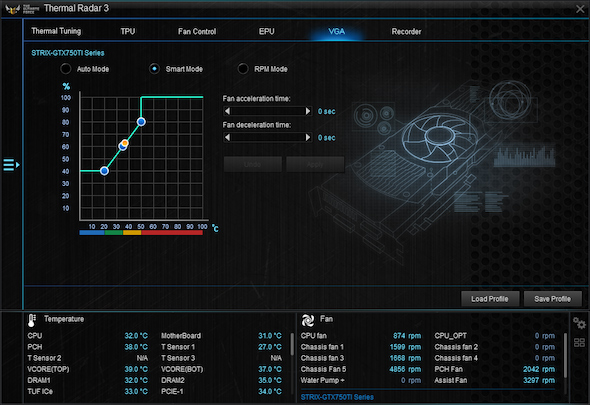
Task: Click the blue temperature zone color bar
Action: click(x=92, y=233)
